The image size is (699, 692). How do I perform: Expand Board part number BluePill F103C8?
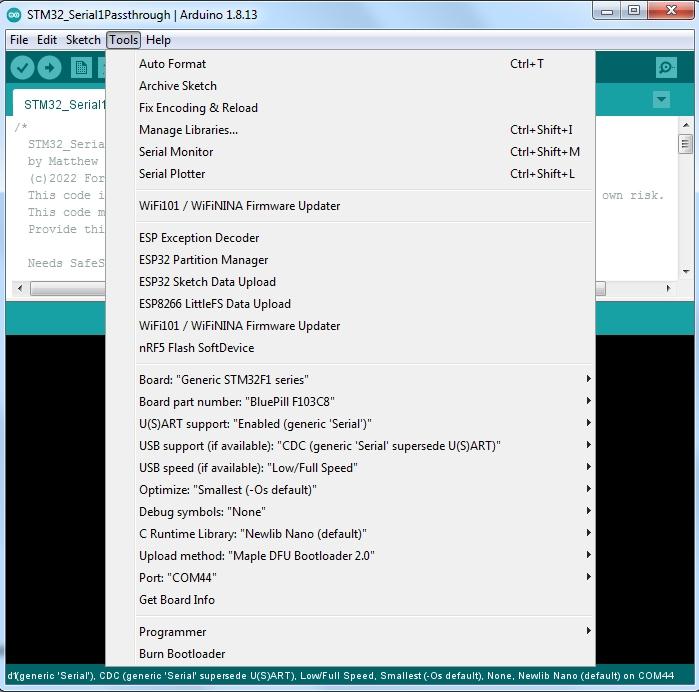point(350,401)
